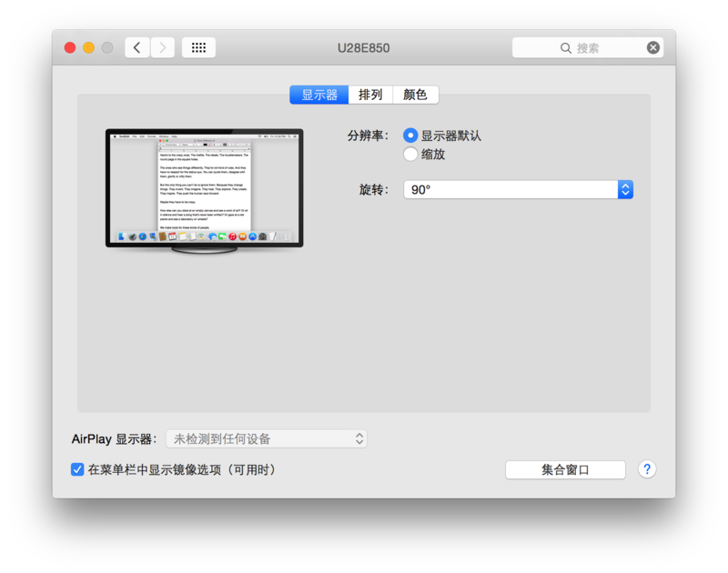Switch to the 颜色 tab
728x573 pixels.
(416, 95)
